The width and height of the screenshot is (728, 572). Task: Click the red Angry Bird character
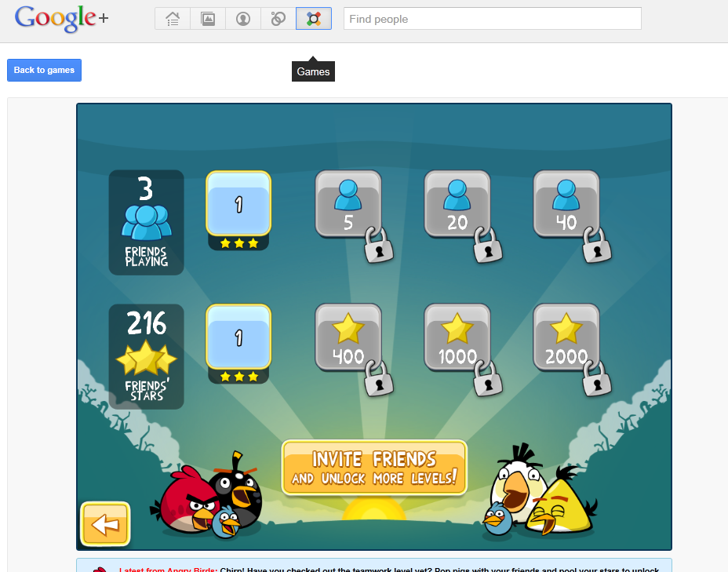pyautogui.click(x=186, y=501)
